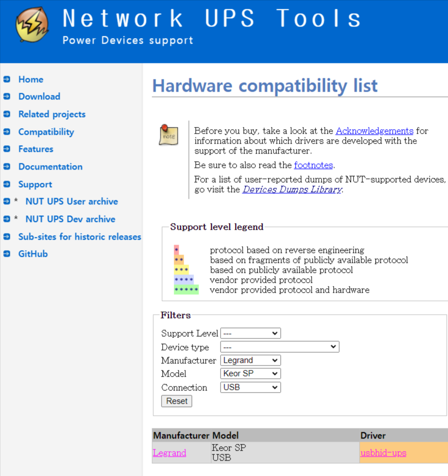Viewport: 448px width, 476px height.
Task: Expand the Support Level dropdown
Action: click(250, 334)
